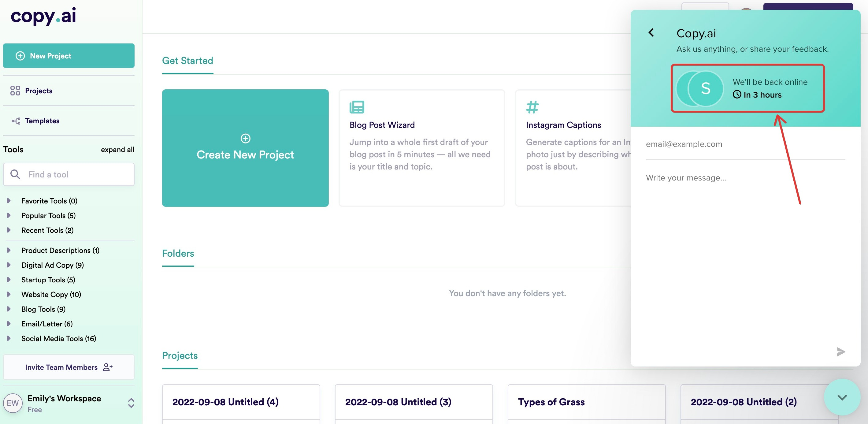Collapse the chat widget with the chevron button
This screenshot has height=424, width=868.
pyautogui.click(x=842, y=397)
